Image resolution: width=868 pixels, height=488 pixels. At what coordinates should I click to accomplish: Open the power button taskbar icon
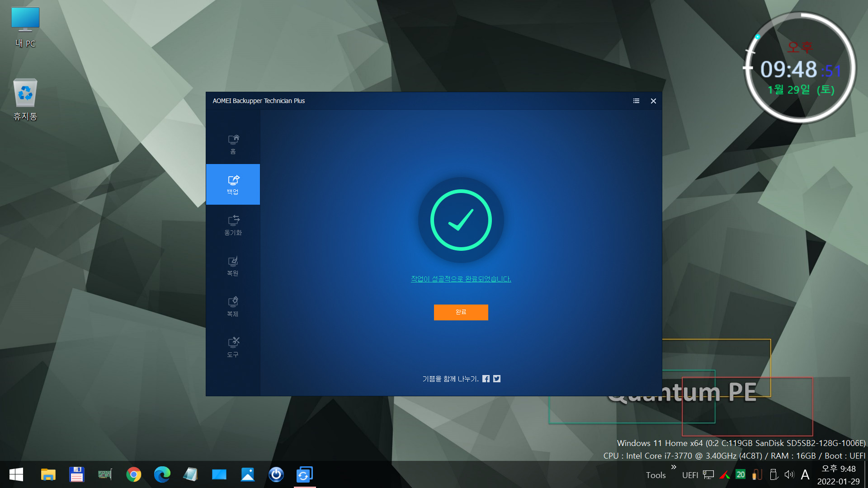(276, 474)
